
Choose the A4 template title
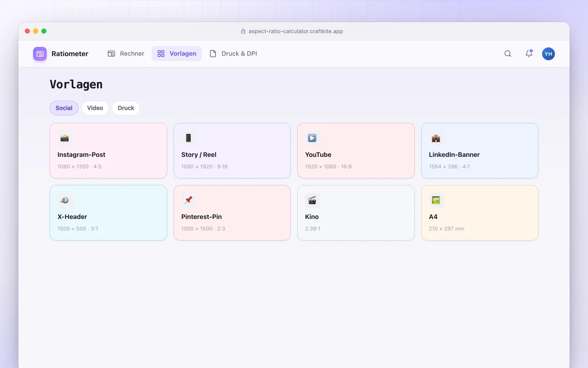433,217
